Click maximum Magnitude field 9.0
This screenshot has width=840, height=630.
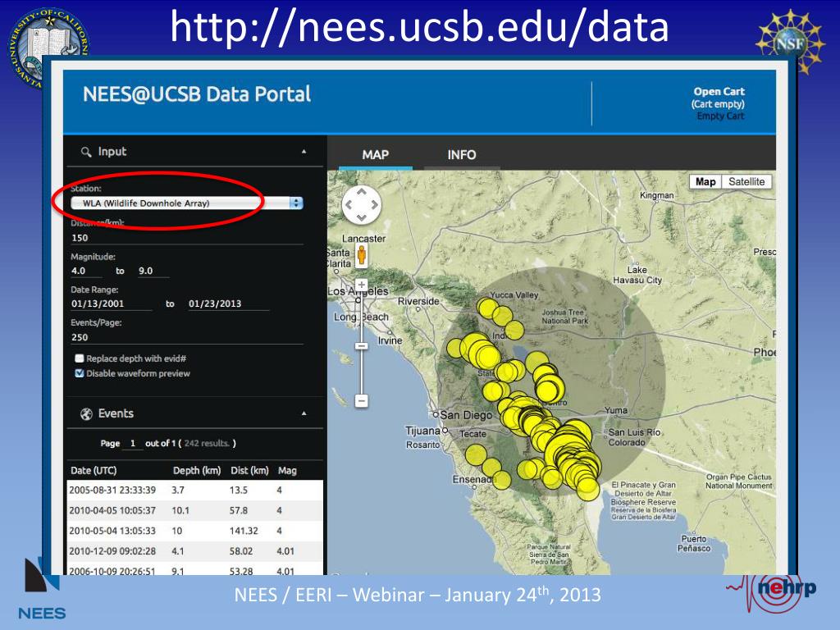coord(153,271)
